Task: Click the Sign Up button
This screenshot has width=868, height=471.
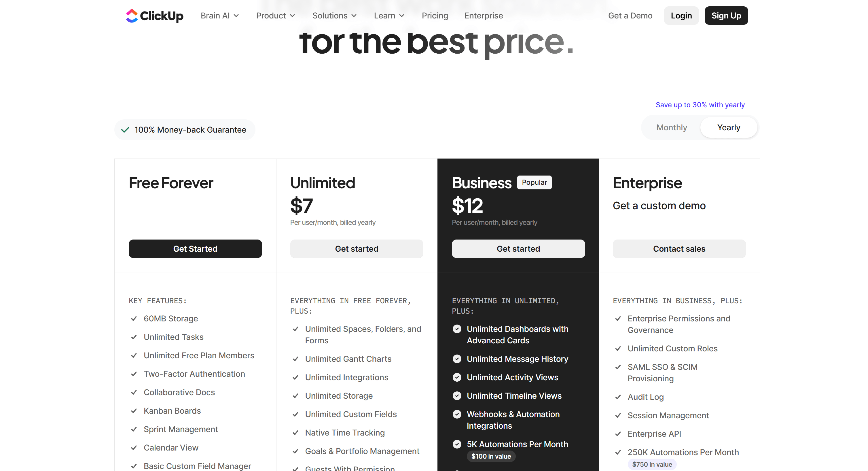Action: 726,16
